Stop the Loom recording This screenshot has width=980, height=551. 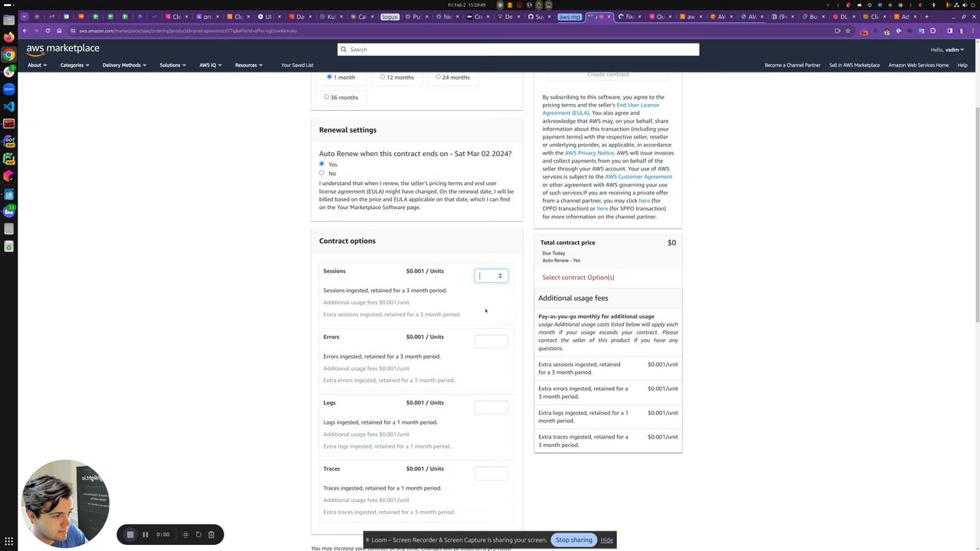130,534
